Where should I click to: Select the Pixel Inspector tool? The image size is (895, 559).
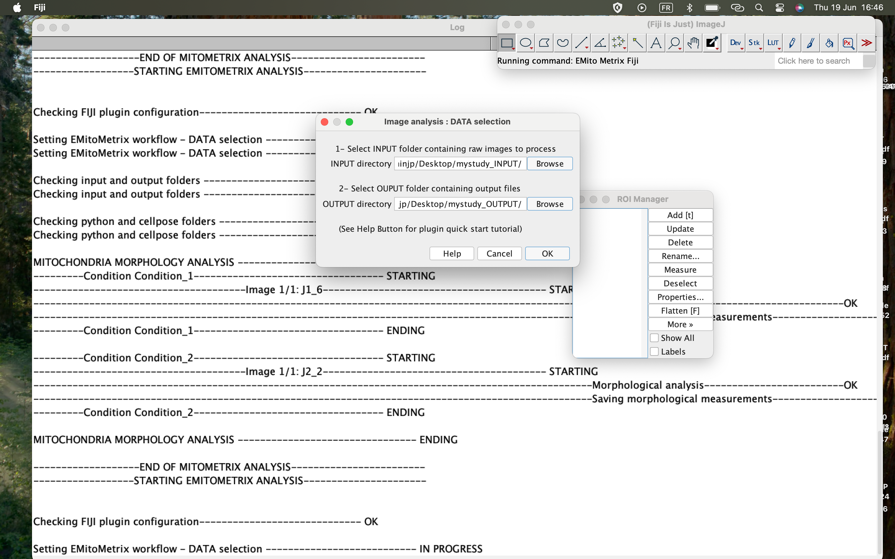(x=848, y=43)
